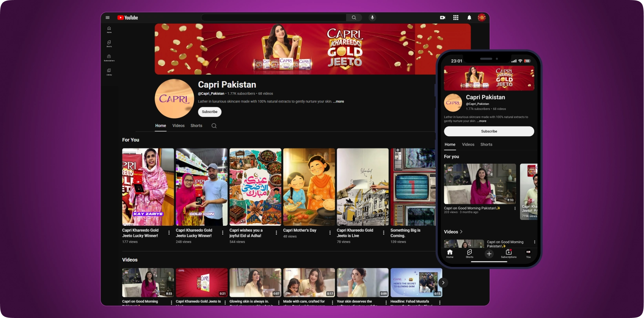The width and height of the screenshot is (644, 318).
Task: Open Library in the left sidebar
Action: click(x=109, y=72)
